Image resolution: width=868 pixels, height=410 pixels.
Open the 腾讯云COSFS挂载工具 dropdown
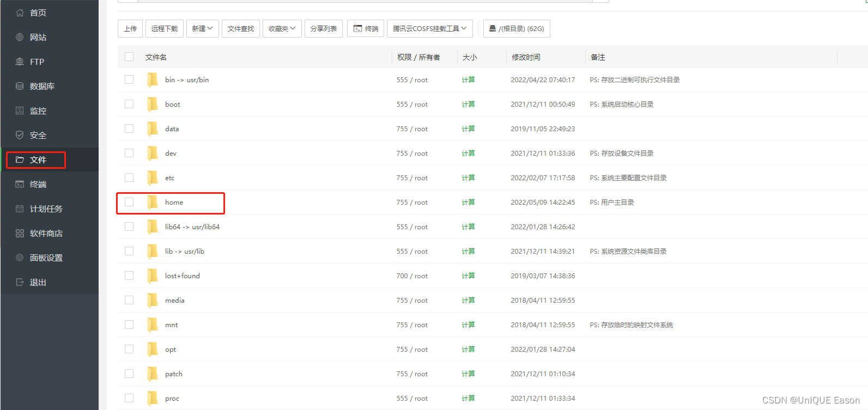[x=430, y=28]
